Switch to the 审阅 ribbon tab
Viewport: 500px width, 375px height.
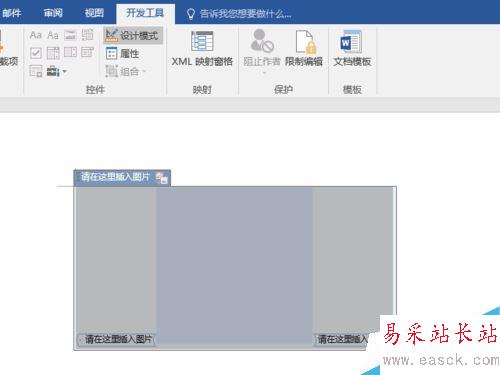tap(53, 13)
